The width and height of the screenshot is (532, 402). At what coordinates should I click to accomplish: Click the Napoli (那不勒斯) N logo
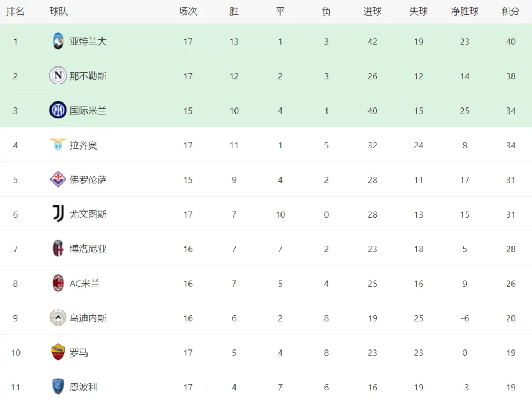click(x=58, y=76)
